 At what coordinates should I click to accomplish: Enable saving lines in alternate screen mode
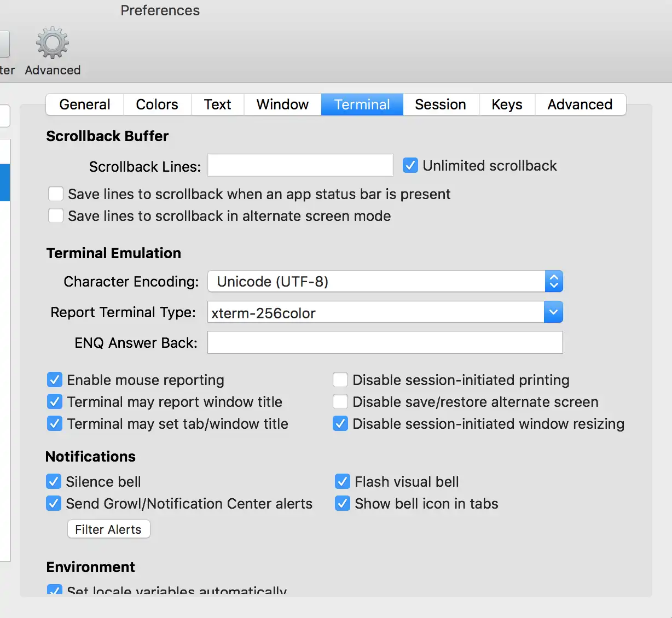coord(56,216)
